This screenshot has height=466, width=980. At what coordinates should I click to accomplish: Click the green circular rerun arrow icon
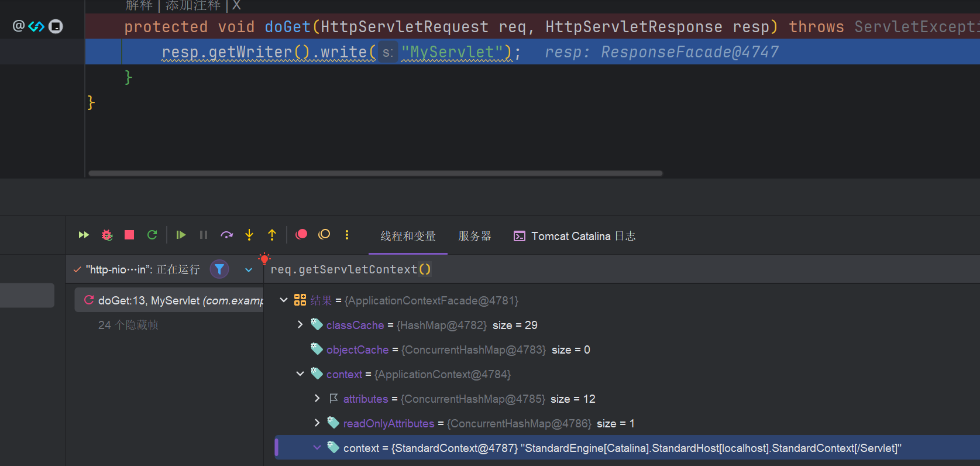[x=152, y=235]
